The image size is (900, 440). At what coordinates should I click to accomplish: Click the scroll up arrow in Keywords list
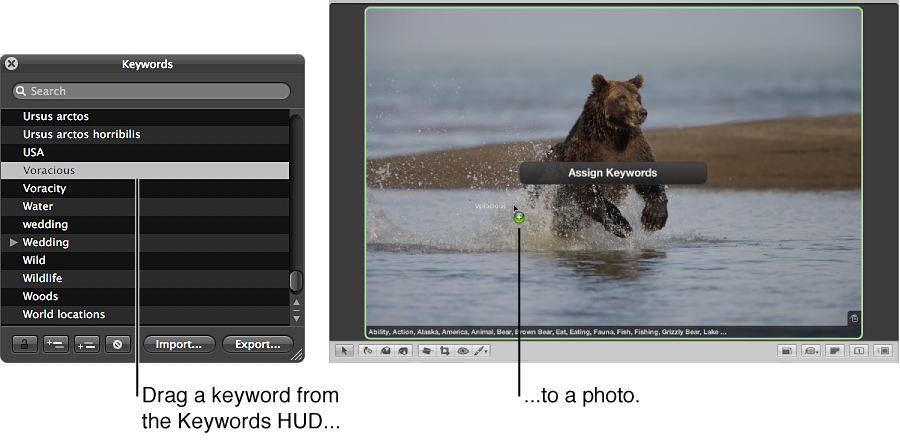[x=296, y=302]
